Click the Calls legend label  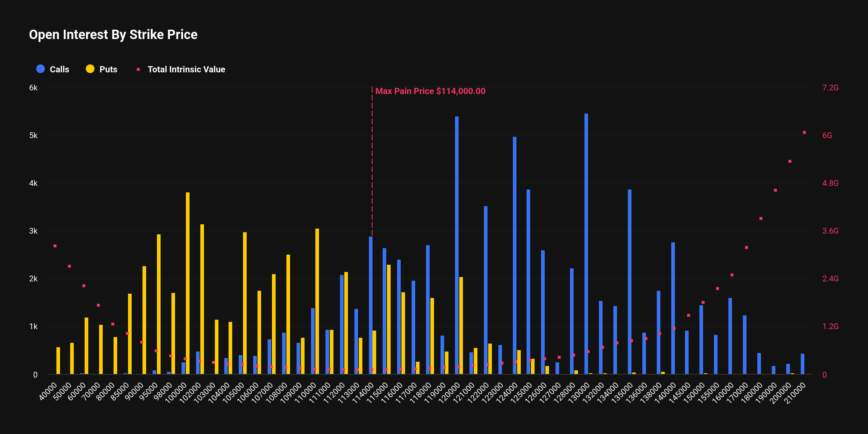tap(59, 69)
